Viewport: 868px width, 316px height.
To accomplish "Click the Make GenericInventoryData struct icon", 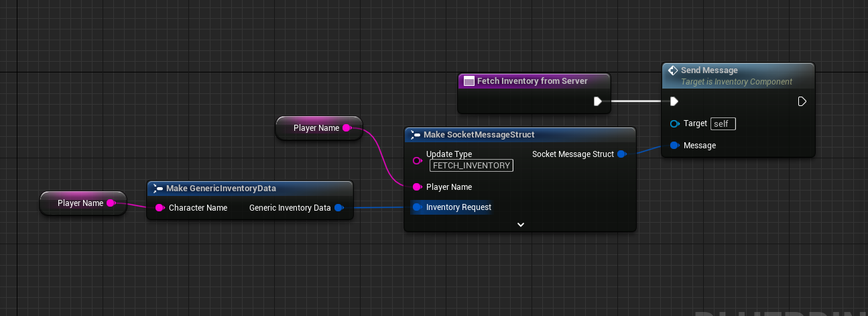I will coord(158,188).
